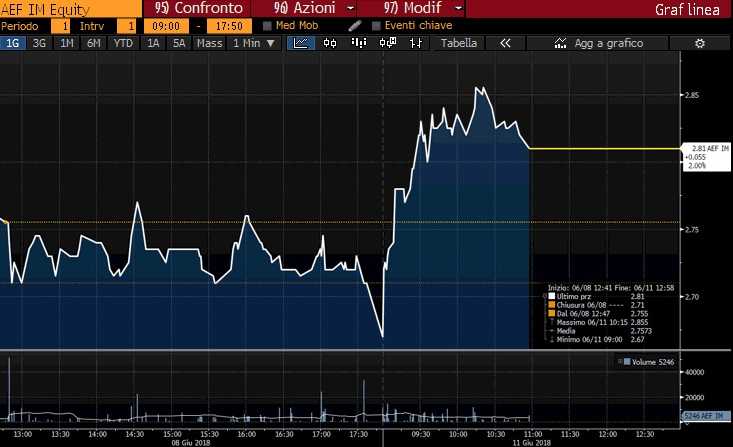
Task: Click the 2.70 price axis label
Action: [692, 296]
